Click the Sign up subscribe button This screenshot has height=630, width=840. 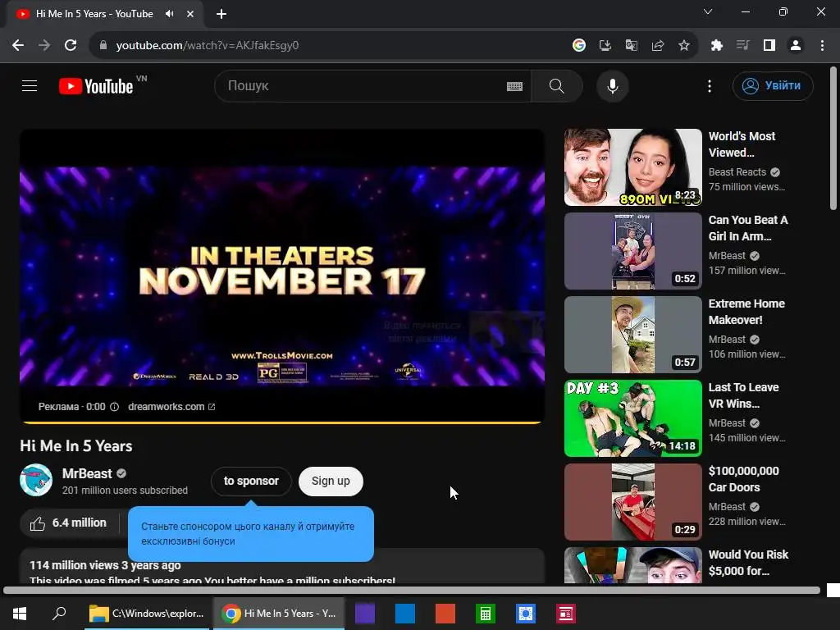pyautogui.click(x=331, y=481)
